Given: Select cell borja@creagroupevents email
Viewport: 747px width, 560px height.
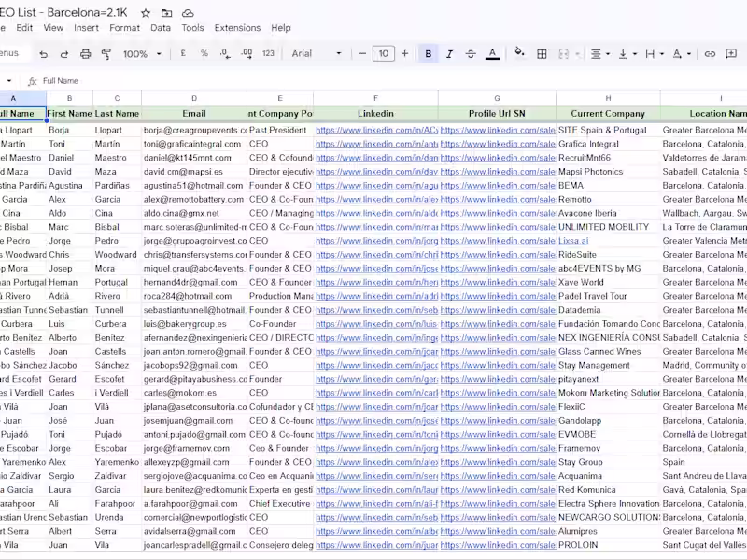Looking at the screenshot, I should 194,130.
